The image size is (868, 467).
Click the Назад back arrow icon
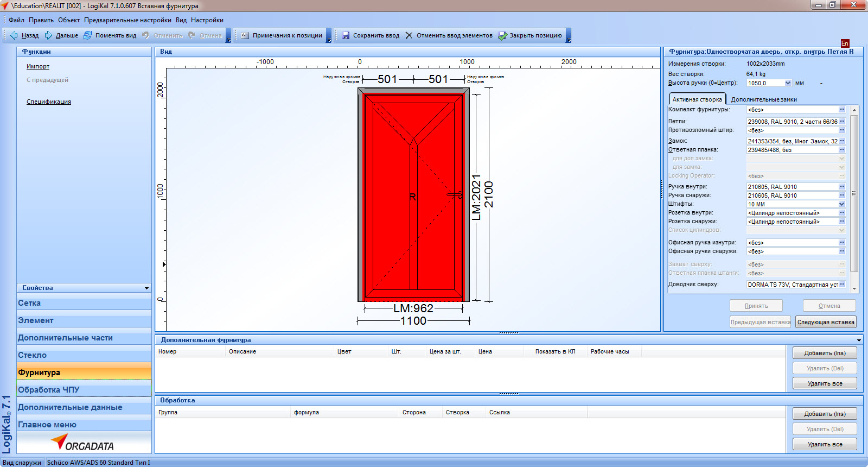14,35
